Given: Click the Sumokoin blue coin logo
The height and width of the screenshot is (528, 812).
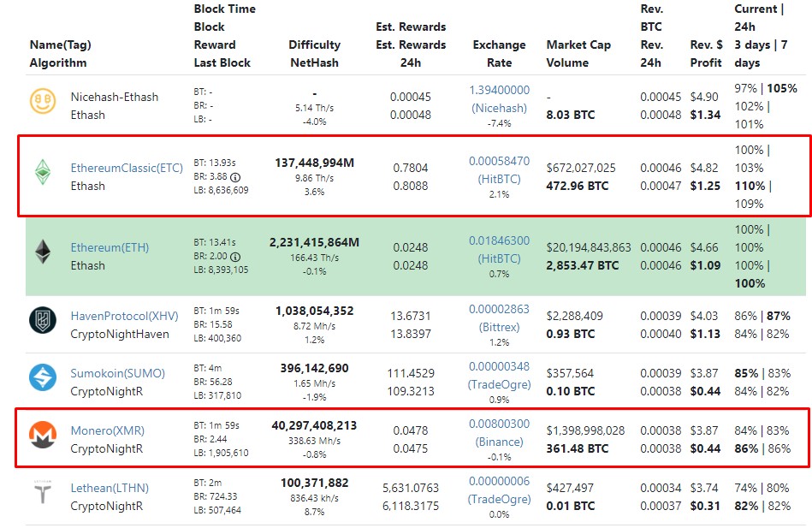Looking at the screenshot, I should (x=43, y=377).
